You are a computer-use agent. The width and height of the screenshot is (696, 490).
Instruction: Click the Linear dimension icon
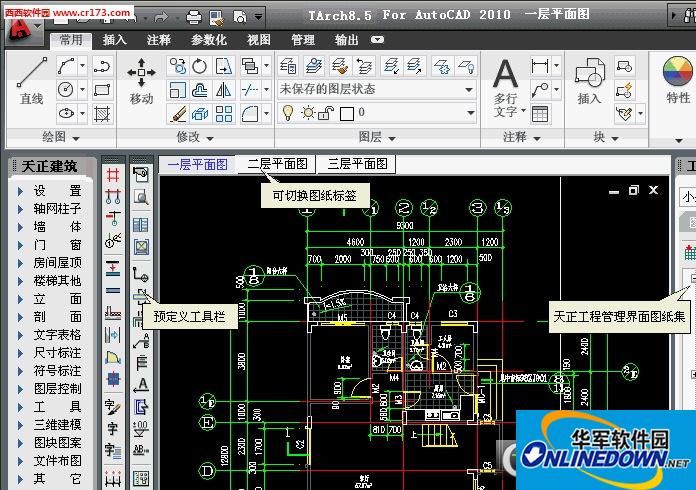pyautogui.click(x=540, y=67)
